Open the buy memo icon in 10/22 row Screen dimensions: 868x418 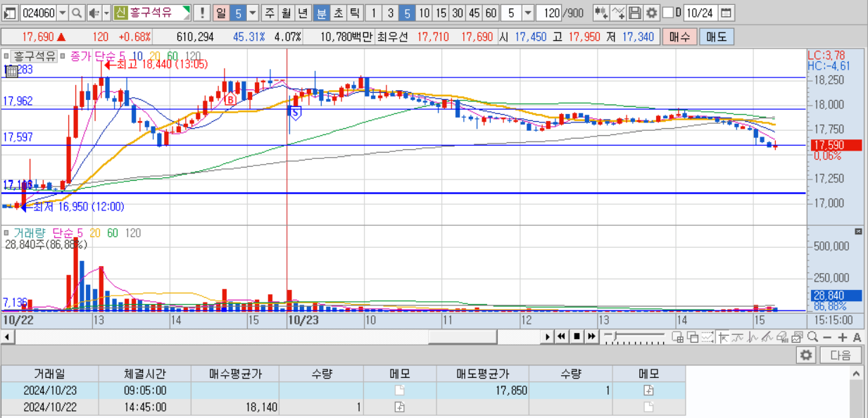(x=399, y=407)
